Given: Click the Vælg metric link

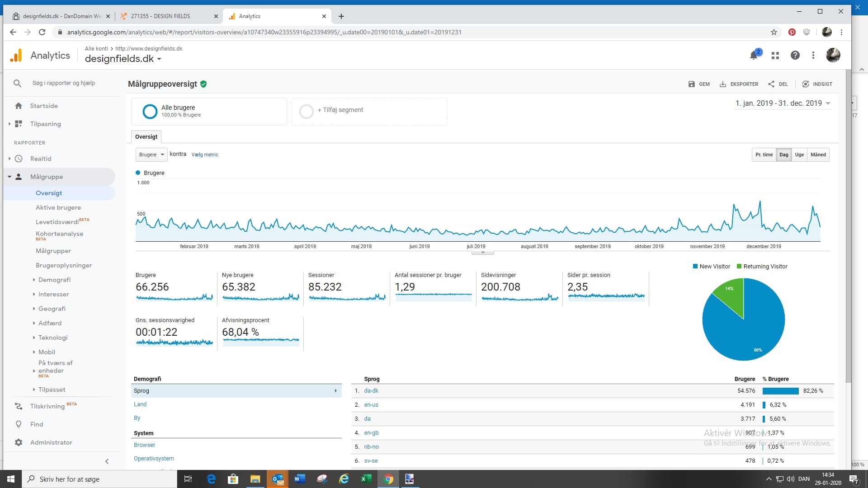Looking at the screenshot, I should pos(204,155).
